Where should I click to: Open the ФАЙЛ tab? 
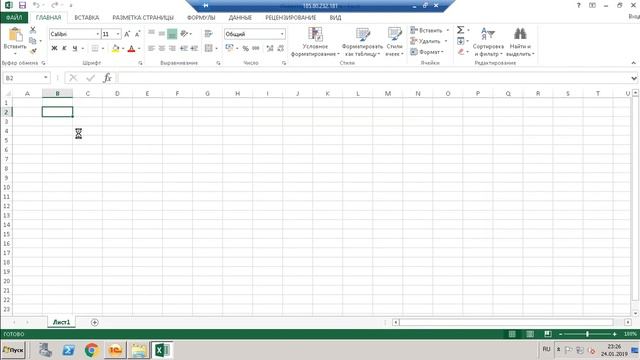(14, 18)
